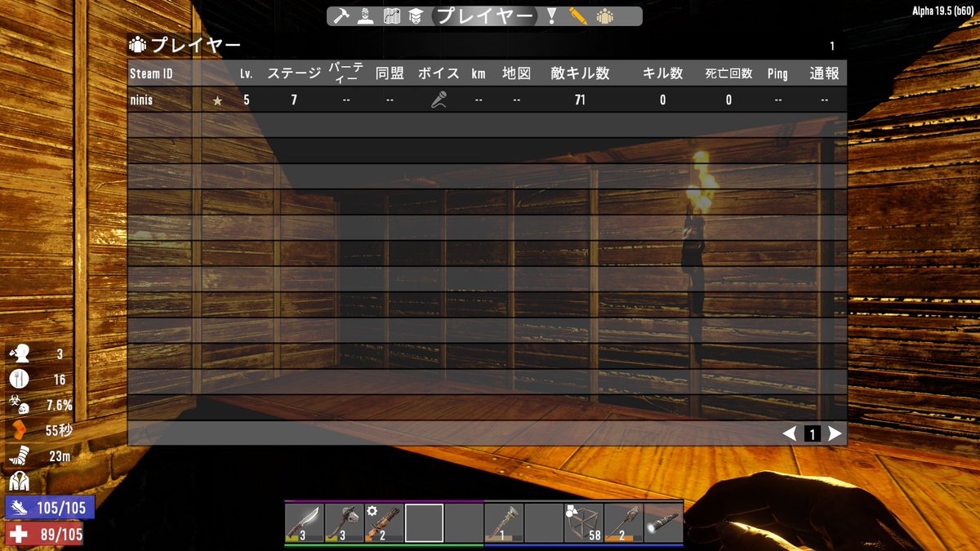
Task: Click the bandaged arm injury icon 23m
Action: tap(19, 456)
